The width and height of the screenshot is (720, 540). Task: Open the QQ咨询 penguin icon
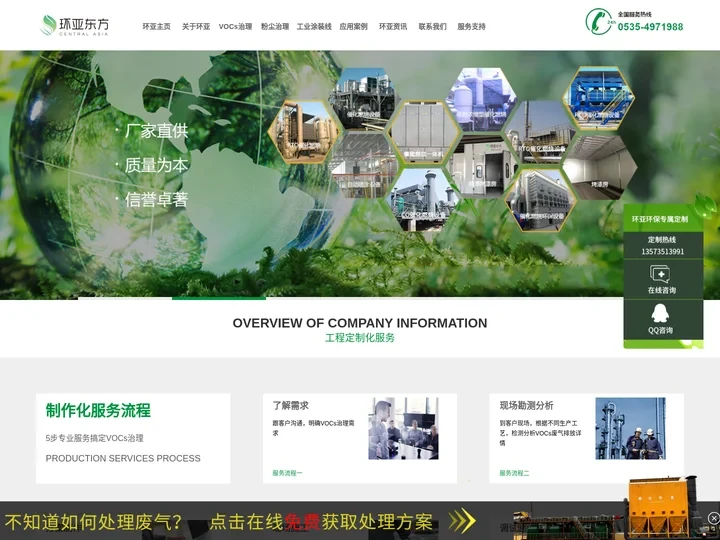tap(660, 313)
